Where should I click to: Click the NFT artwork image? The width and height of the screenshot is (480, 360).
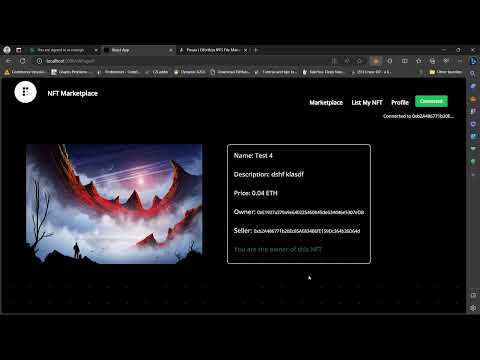[114, 204]
